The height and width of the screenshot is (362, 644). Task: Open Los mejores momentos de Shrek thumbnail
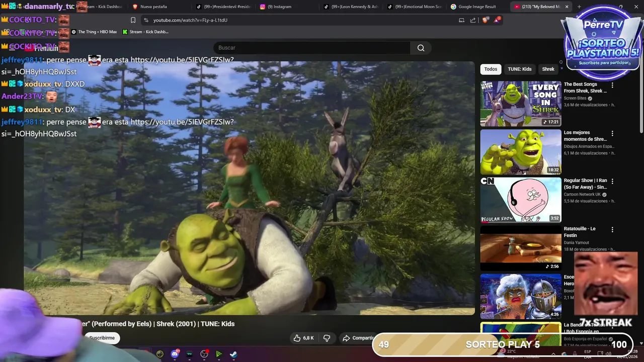point(521,152)
